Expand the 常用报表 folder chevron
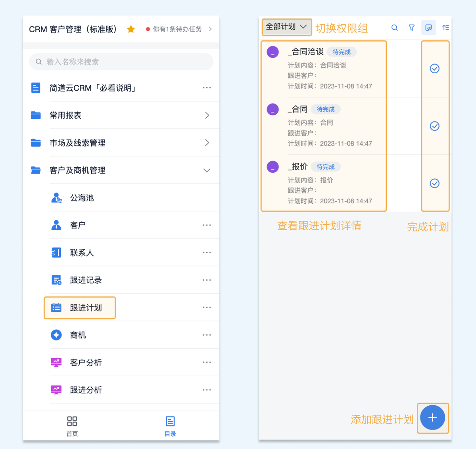 [x=207, y=115]
